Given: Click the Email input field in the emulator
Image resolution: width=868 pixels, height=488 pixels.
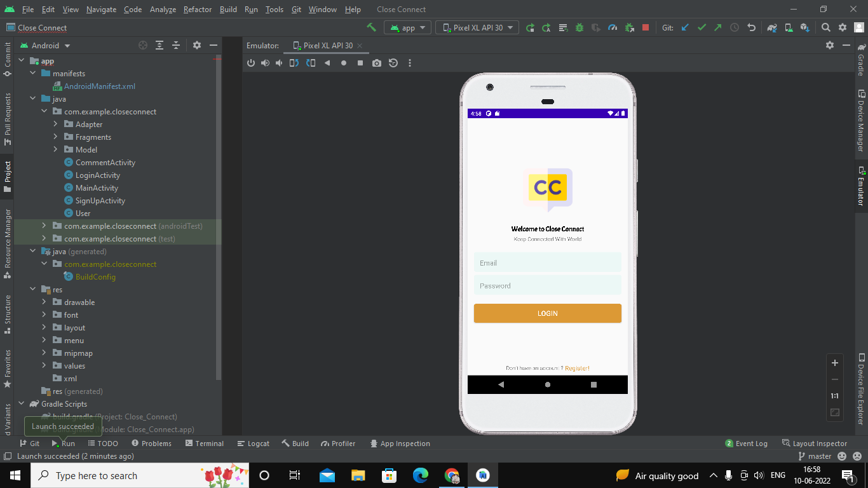Looking at the screenshot, I should pyautogui.click(x=547, y=262).
